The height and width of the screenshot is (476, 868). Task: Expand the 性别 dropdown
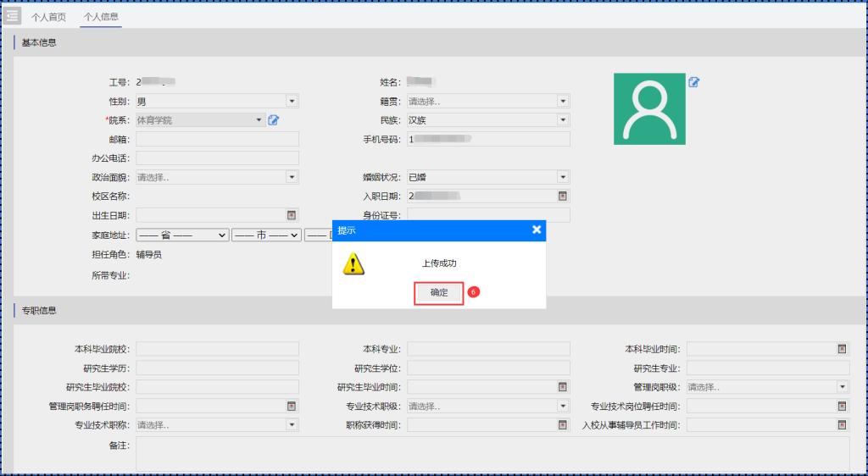coord(292,102)
